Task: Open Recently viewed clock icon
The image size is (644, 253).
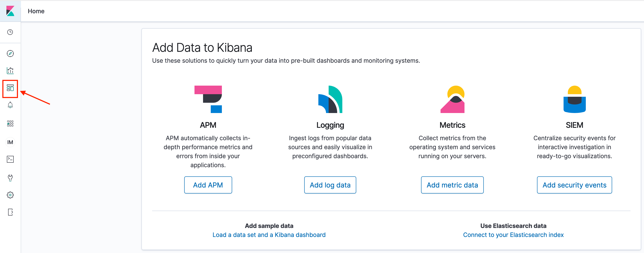Action: click(x=10, y=32)
